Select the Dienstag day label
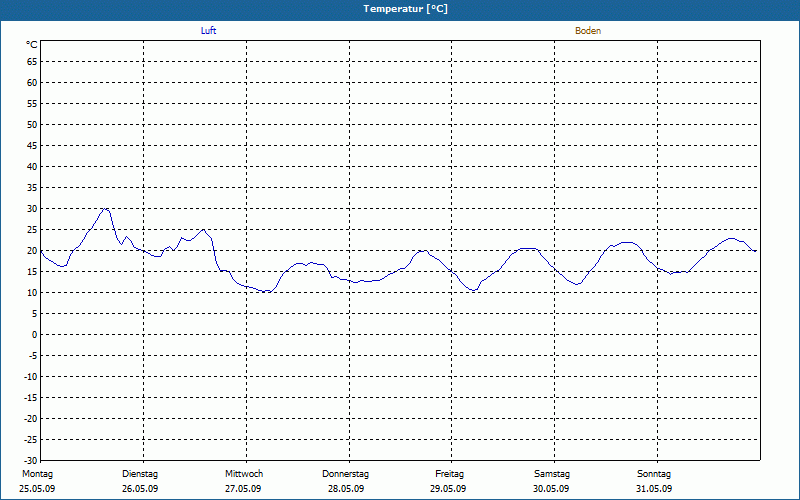Image resolution: width=800 pixels, height=500 pixels. (x=140, y=474)
